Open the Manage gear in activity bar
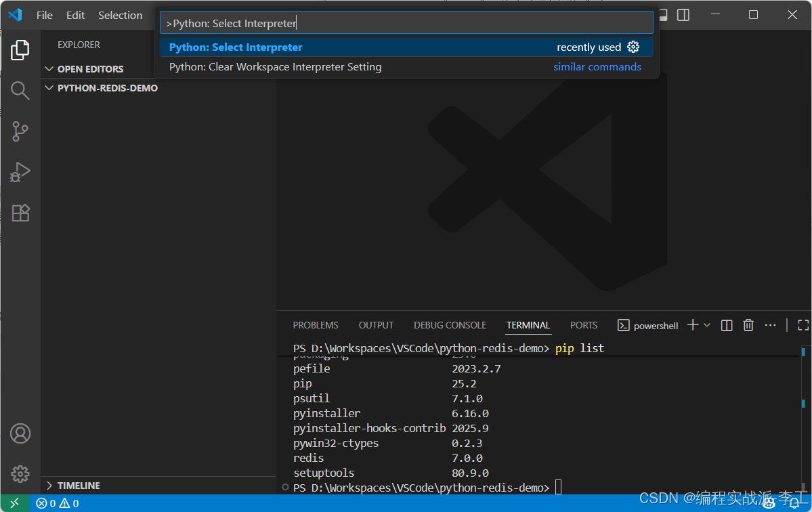Viewport: 812px width, 512px height. click(20, 473)
